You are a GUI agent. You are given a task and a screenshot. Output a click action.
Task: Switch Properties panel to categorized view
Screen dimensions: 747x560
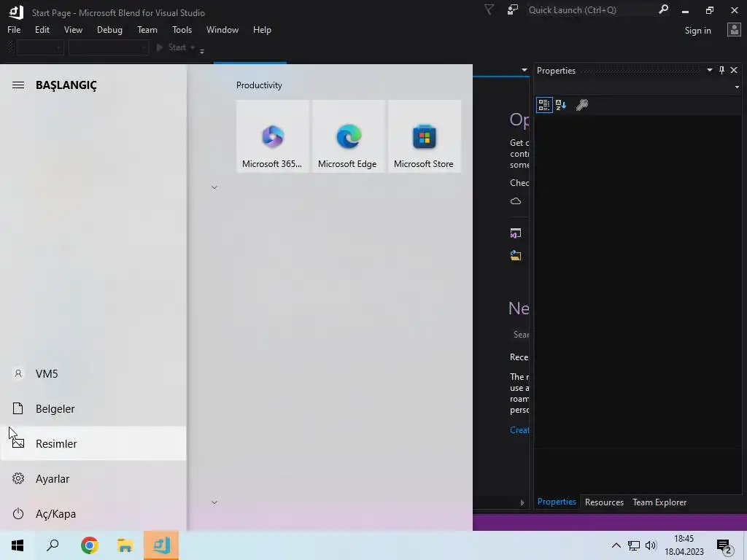point(544,105)
